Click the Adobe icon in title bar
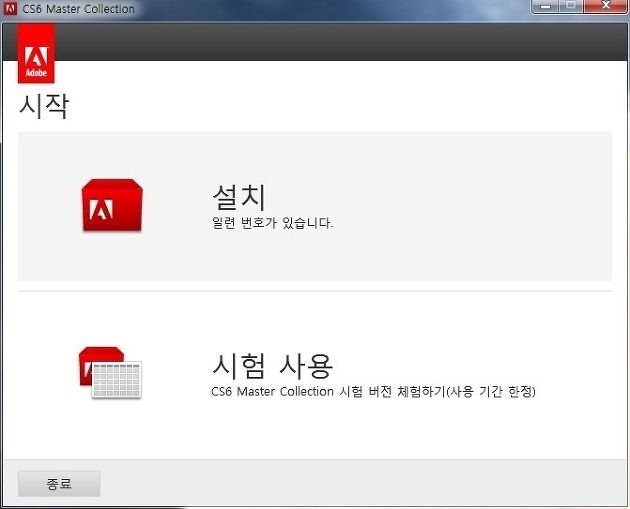The image size is (630, 509). coord(10,8)
